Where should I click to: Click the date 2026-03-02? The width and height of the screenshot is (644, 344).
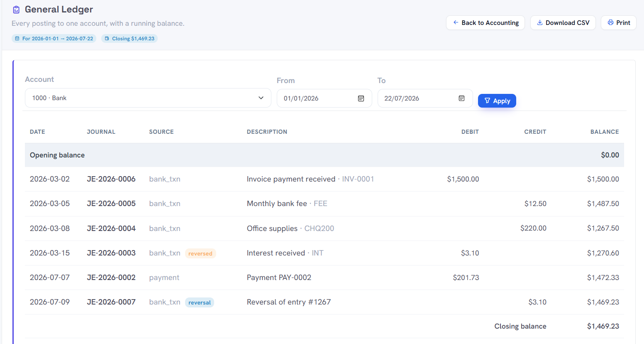click(50, 179)
